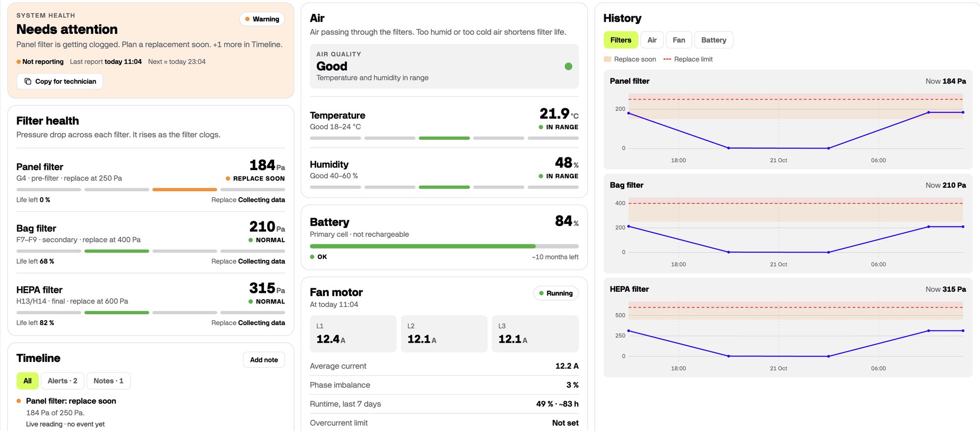Click the Running status badge in Fan motor

point(556,293)
